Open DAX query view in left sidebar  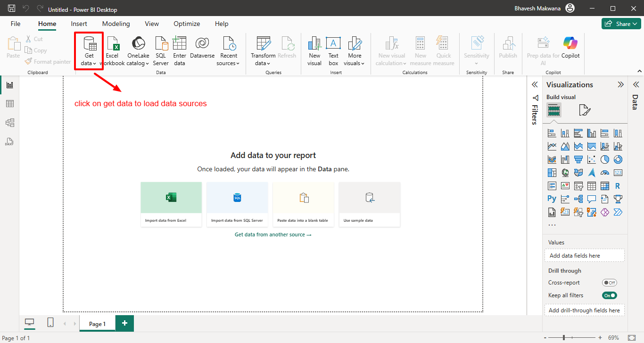[x=9, y=142]
